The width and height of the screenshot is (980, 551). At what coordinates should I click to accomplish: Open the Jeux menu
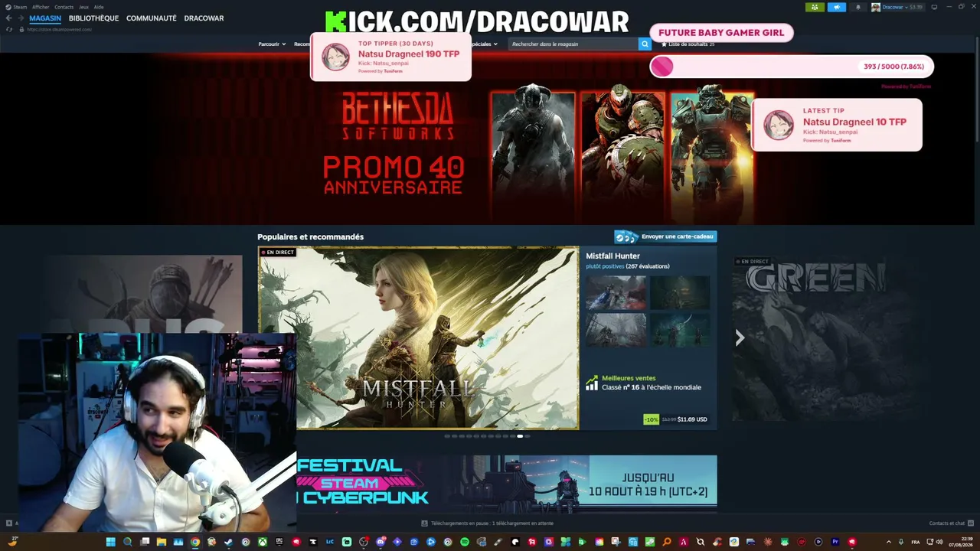83,7
